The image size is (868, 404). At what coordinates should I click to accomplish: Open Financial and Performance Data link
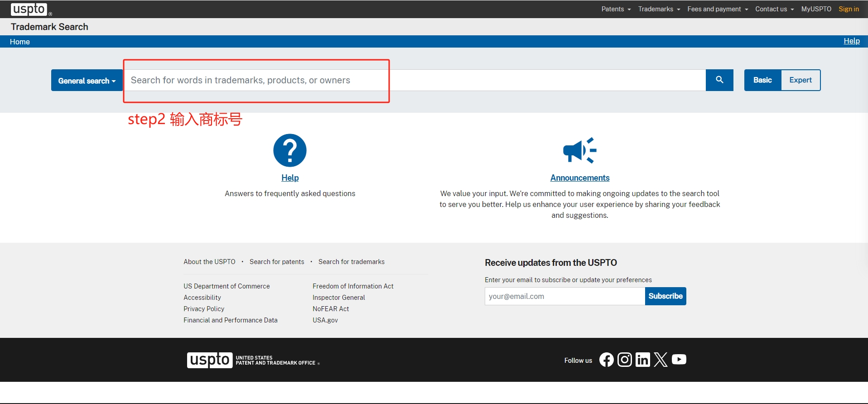[x=231, y=320]
